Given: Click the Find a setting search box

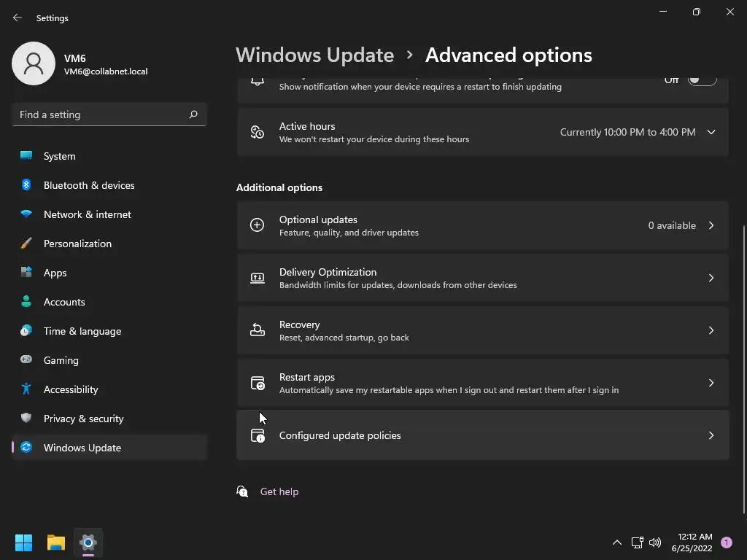Looking at the screenshot, I should pos(102,114).
